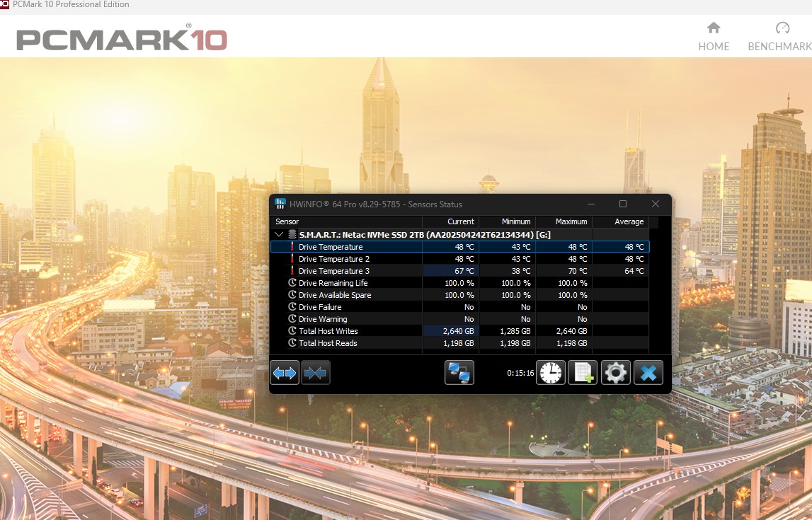Click the 1,285 GB minimum writes value

(515, 330)
